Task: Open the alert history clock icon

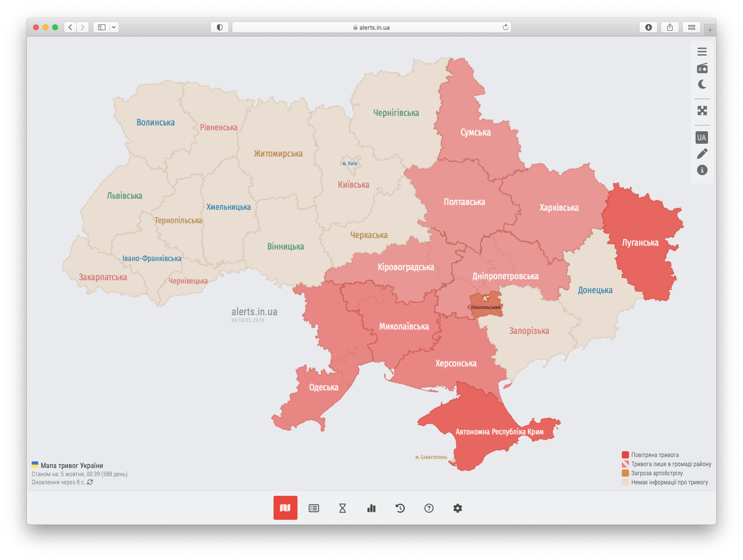Action: coord(400,508)
